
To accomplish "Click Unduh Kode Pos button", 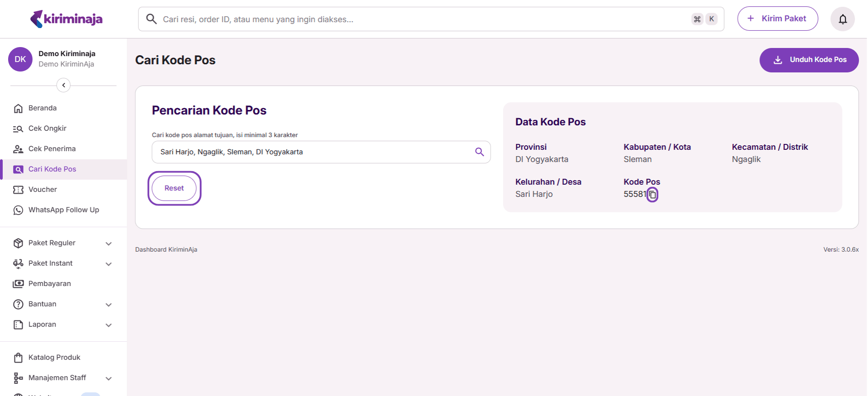I will [x=809, y=60].
